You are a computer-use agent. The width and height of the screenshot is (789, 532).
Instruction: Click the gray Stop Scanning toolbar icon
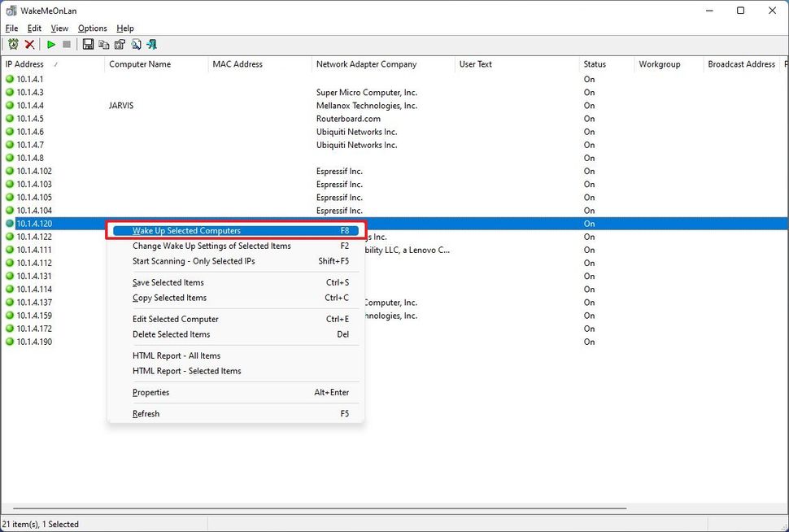pyautogui.click(x=67, y=45)
